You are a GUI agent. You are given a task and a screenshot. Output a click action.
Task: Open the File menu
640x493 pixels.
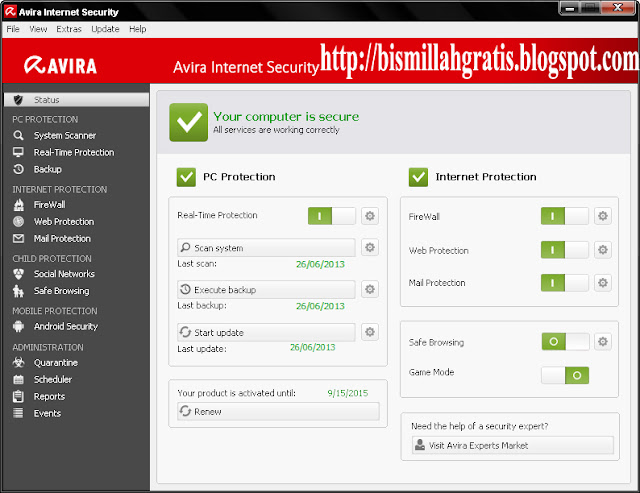pyautogui.click(x=13, y=29)
